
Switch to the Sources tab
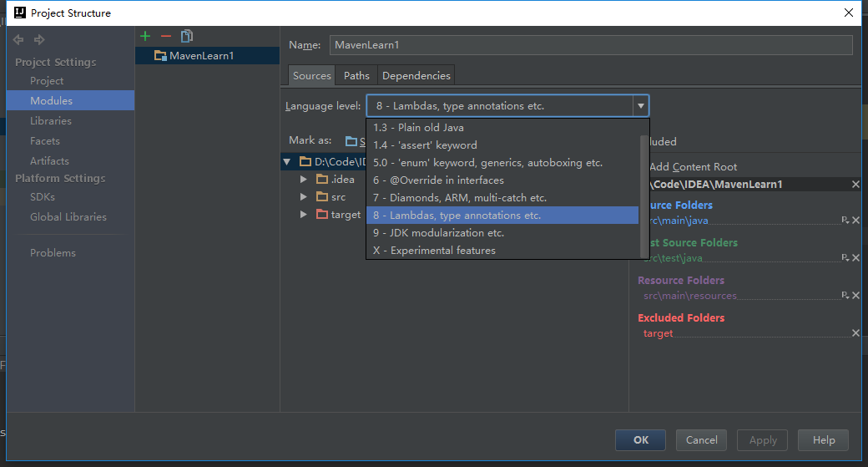(311, 75)
